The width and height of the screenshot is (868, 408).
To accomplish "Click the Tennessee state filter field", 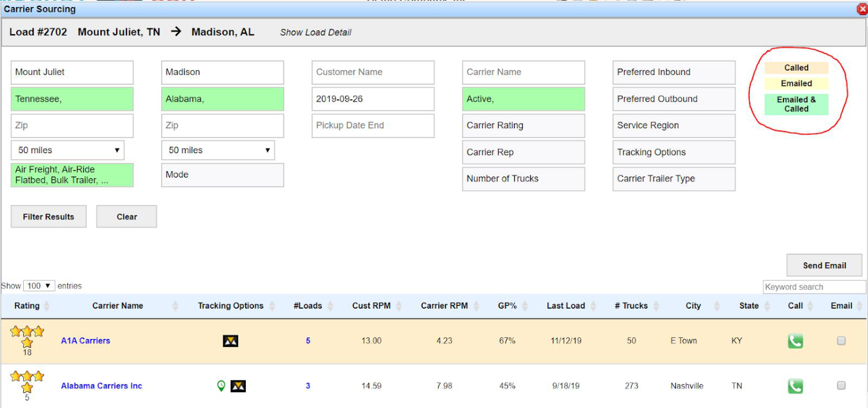I will (72, 99).
